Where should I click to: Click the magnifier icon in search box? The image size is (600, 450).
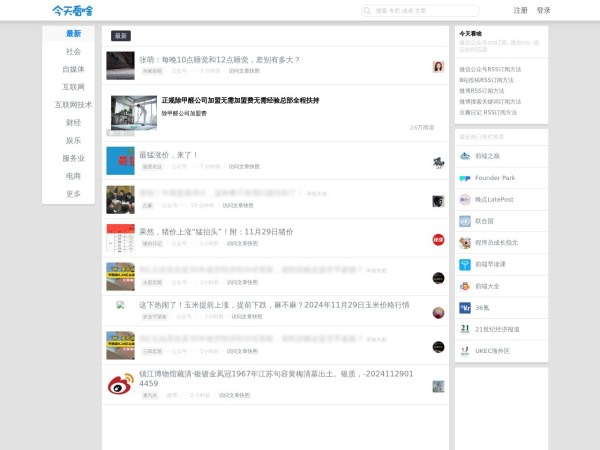(368, 11)
